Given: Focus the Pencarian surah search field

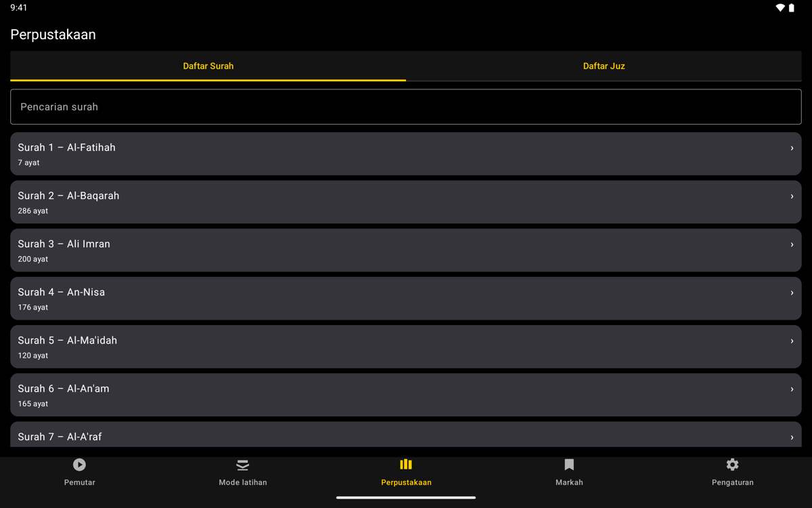Looking at the screenshot, I should tap(406, 107).
